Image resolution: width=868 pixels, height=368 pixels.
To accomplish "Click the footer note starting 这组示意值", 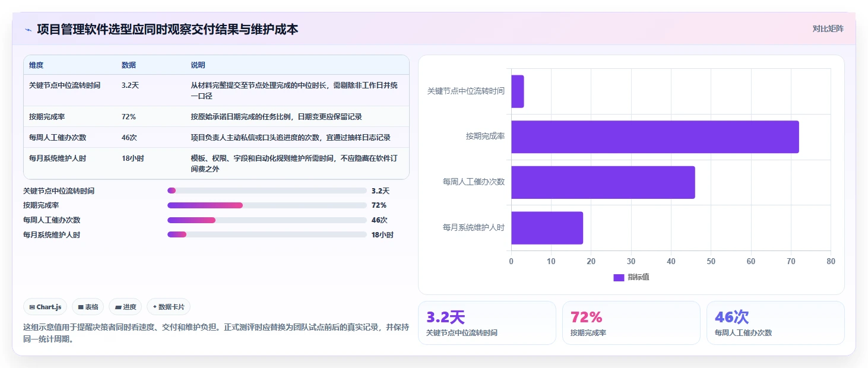I will click(216, 334).
